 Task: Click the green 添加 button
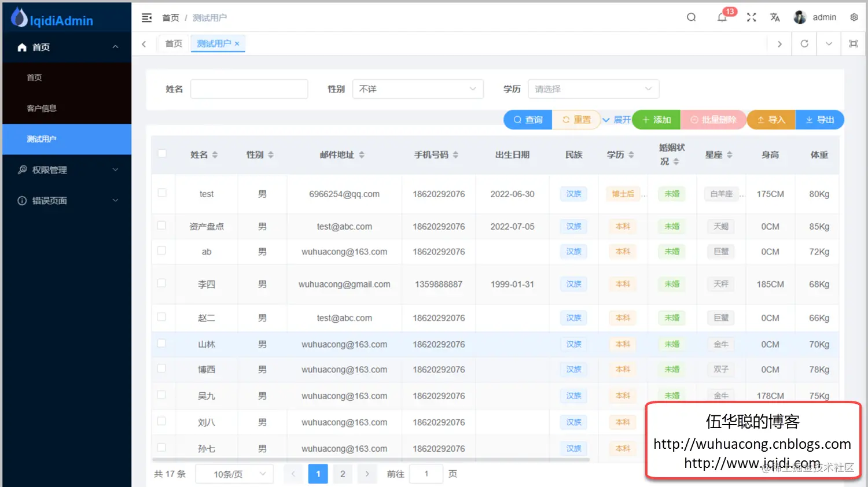[x=656, y=120]
